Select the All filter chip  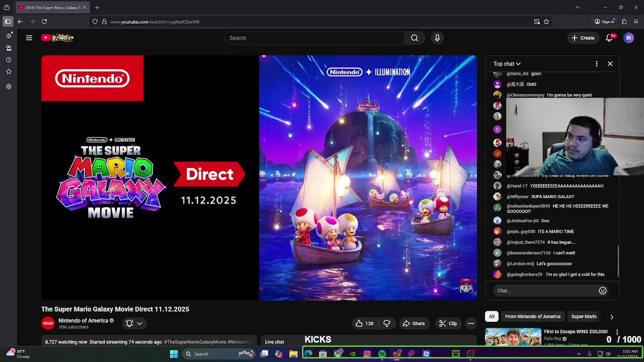coord(492,316)
